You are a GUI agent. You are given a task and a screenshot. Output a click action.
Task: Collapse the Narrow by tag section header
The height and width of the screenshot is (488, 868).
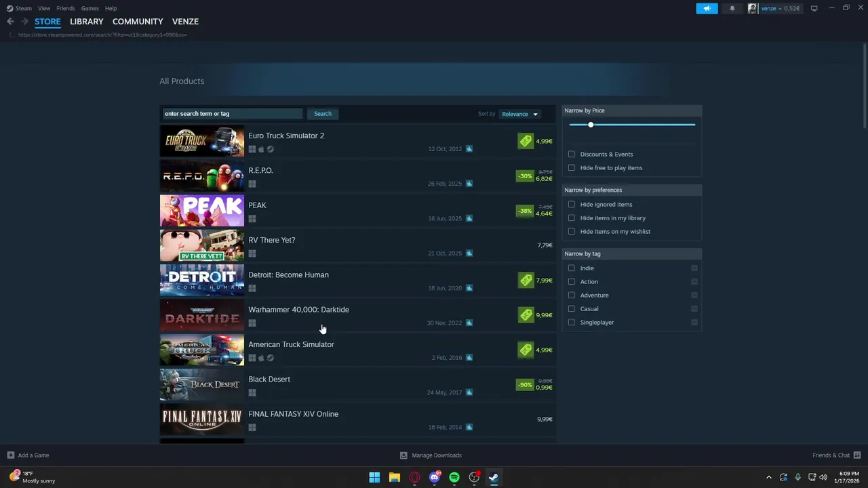[632, 253]
